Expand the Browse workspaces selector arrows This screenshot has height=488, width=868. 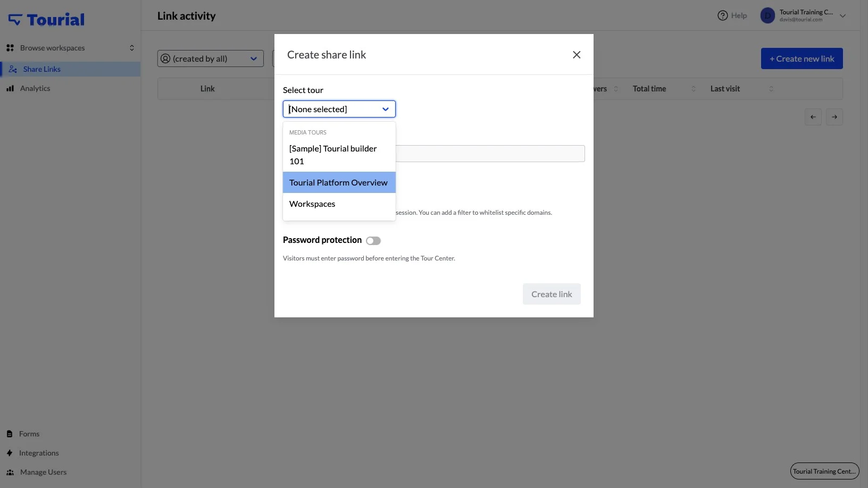click(132, 48)
